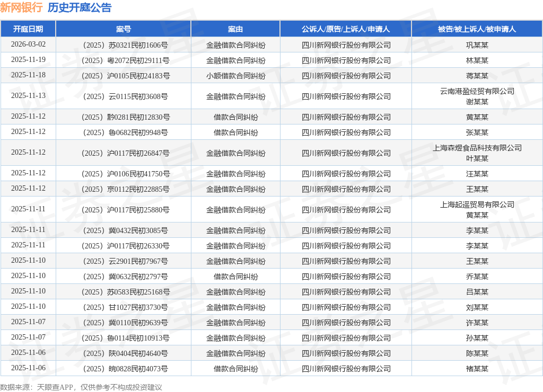
Task: Click the 数据来源 天眼查APP footer note
Action: pos(81,387)
